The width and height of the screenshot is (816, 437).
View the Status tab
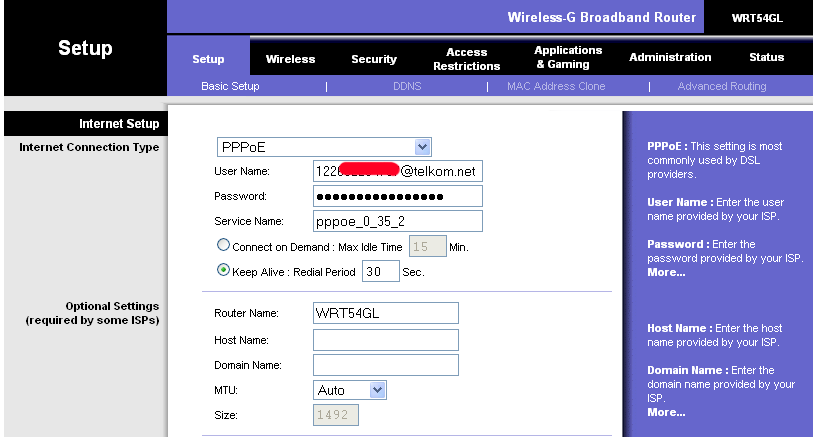(x=767, y=57)
